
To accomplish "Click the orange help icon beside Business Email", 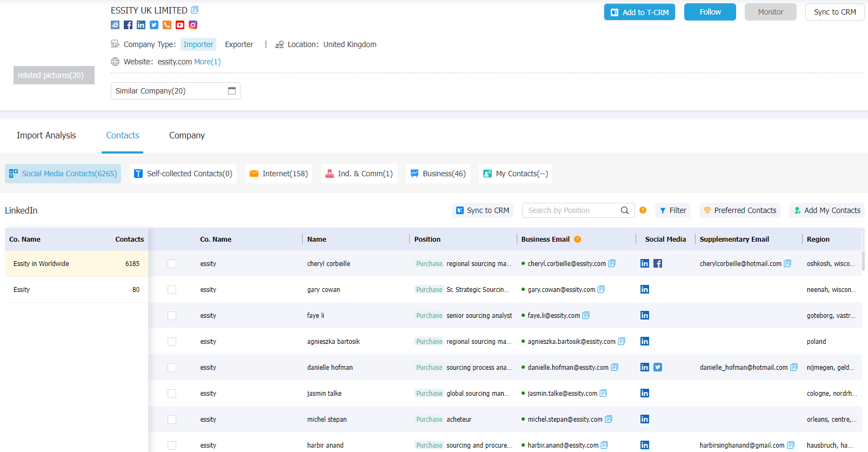I will [x=578, y=239].
